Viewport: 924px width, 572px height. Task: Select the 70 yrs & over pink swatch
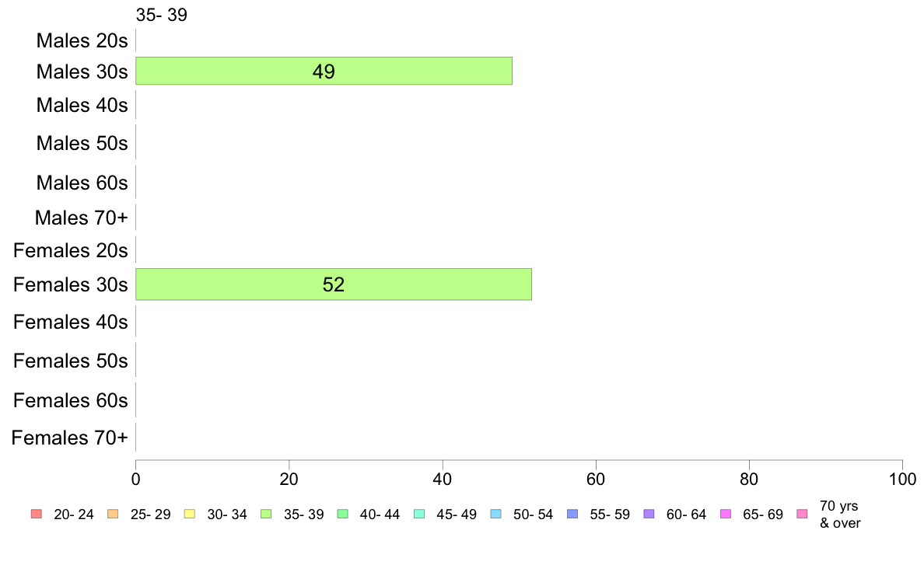(x=802, y=514)
